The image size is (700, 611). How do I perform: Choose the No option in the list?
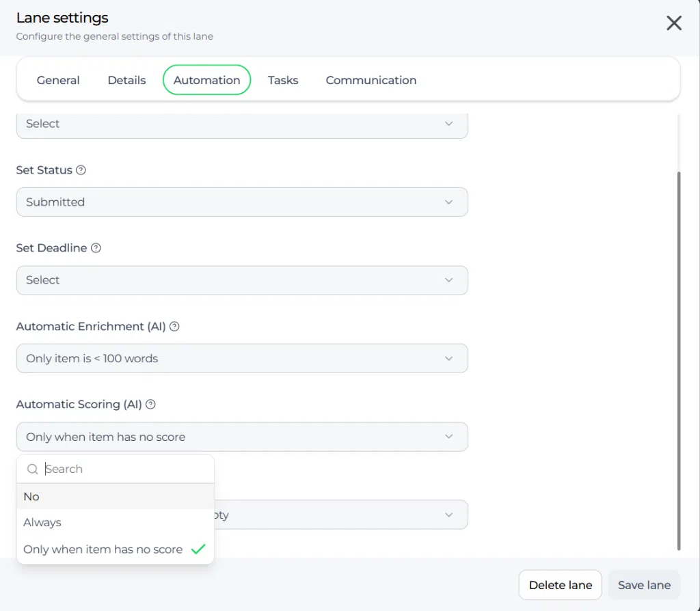tap(116, 497)
